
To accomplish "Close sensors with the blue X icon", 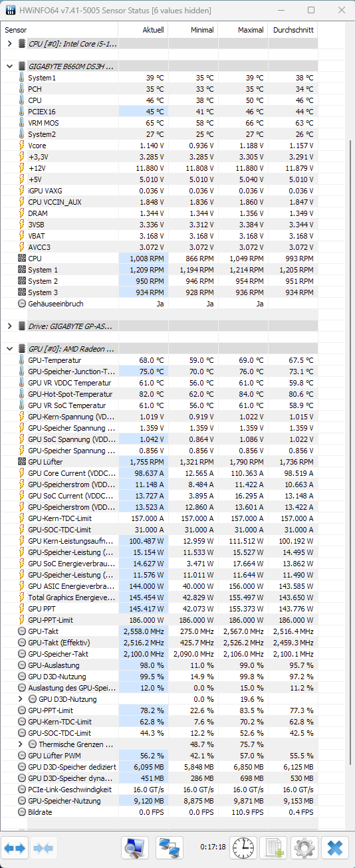I will (x=335, y=847).
